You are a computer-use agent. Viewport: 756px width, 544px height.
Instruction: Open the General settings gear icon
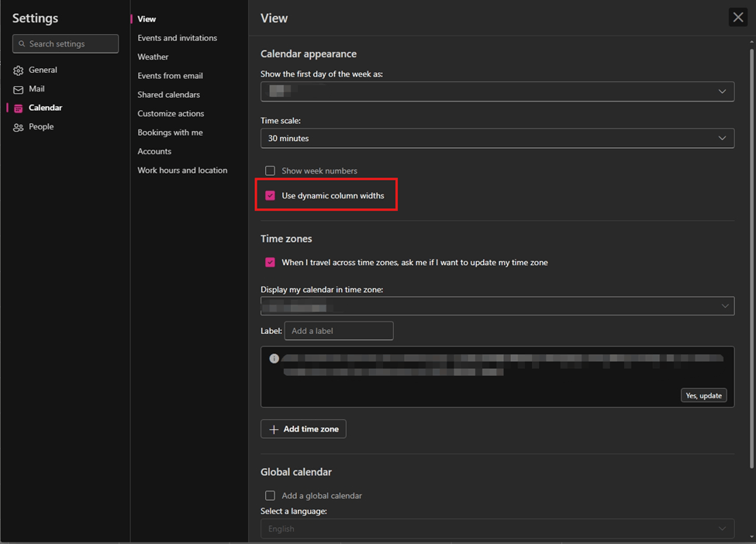point(18,70)
